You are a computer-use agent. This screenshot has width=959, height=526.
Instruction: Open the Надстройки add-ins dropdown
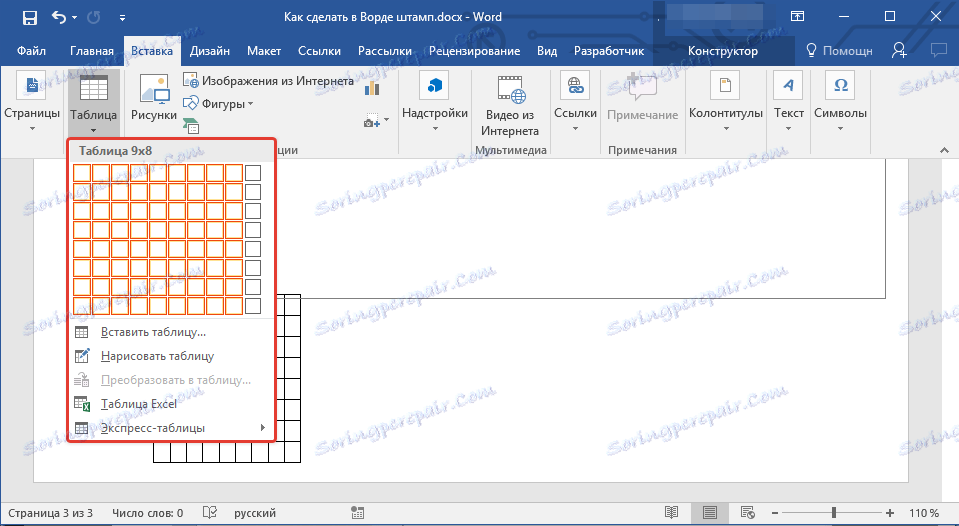point(435,103)
